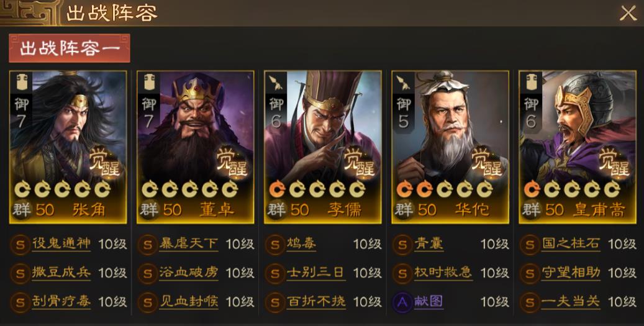Click the troop type icon on 李儒's card
Viewport: 644px width, 326px height.
coord(276,83)
